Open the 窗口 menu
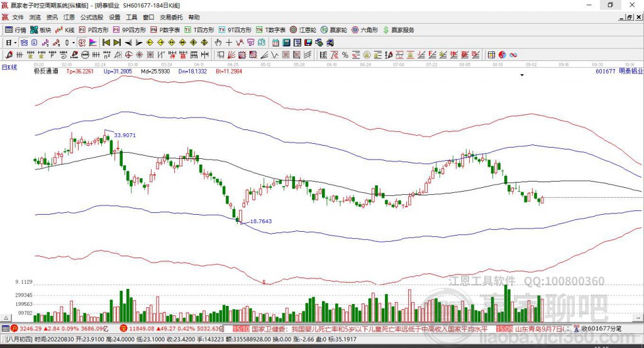Viewport: 644px width, 348px height. tap(148, 17)
